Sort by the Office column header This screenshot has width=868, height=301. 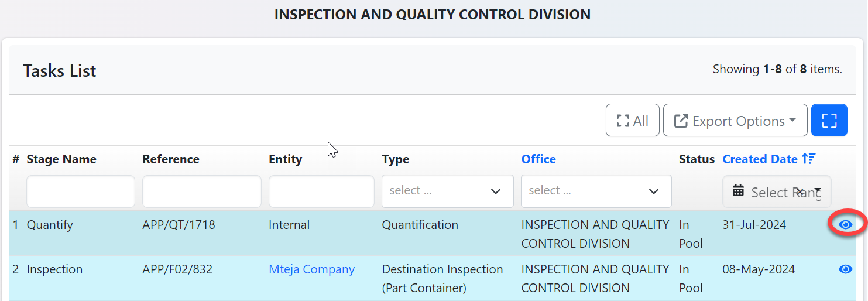click(x=538, y=159)
